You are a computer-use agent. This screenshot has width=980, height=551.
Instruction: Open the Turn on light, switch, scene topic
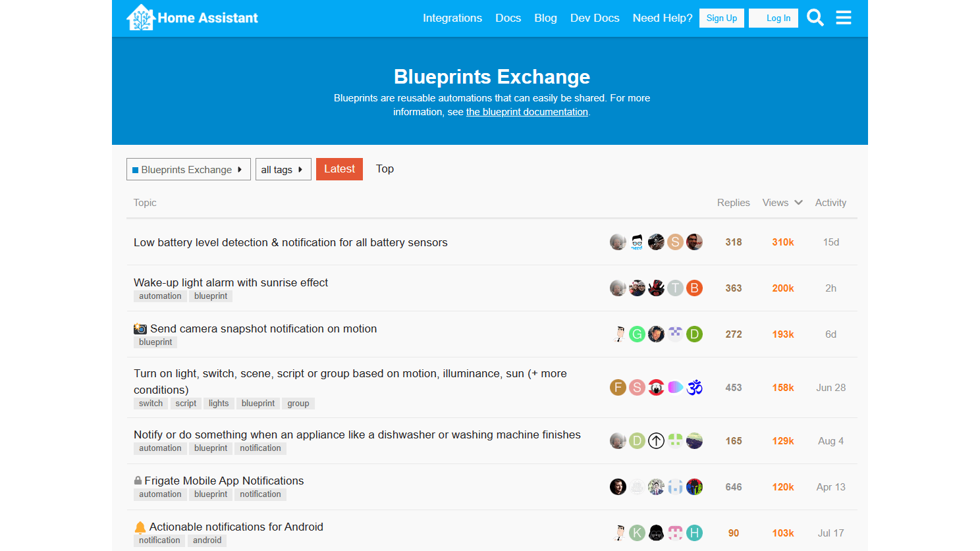click(x=350, y=381)
